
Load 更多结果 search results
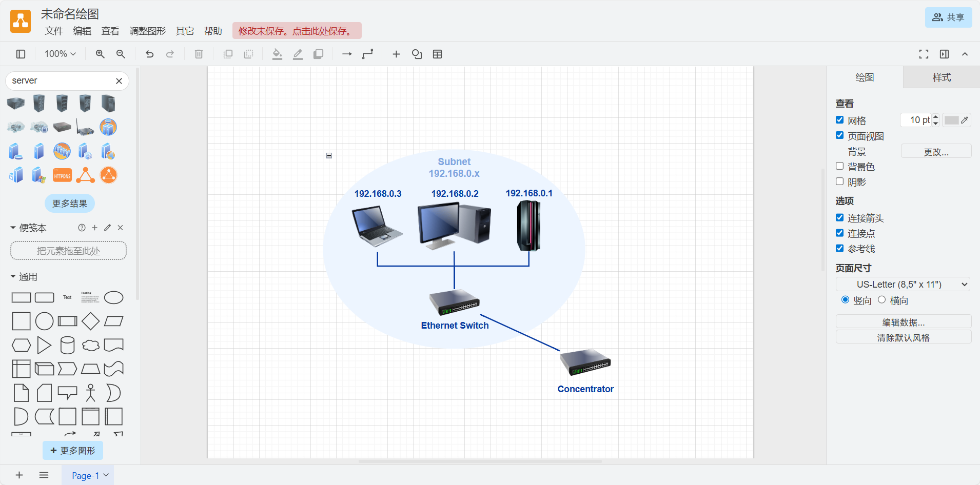(70, 204)
